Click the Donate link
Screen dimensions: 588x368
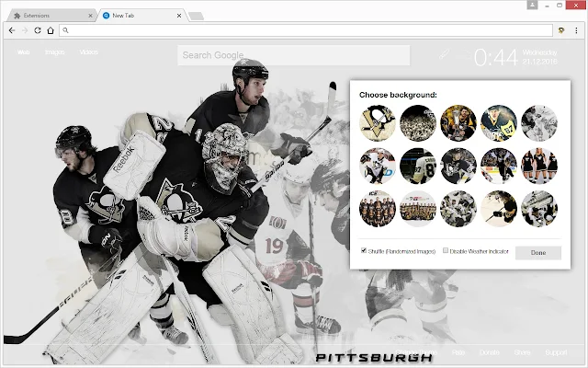tap(490, 352)
